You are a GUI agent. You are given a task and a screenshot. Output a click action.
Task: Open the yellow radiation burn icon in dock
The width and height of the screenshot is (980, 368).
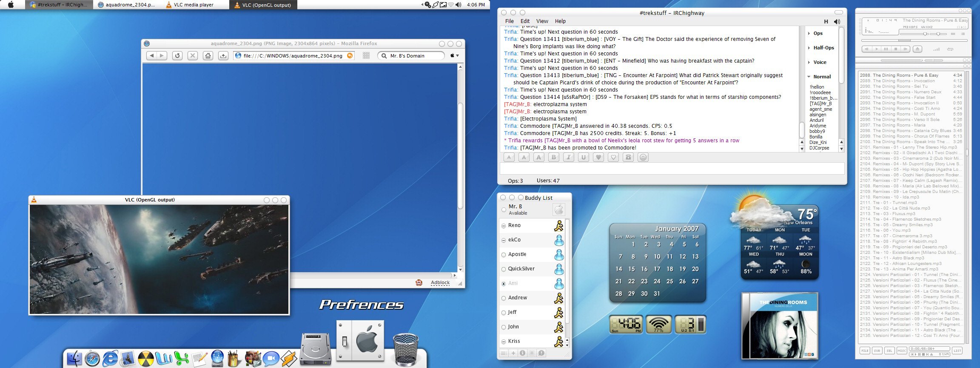(x=145, y=358)
